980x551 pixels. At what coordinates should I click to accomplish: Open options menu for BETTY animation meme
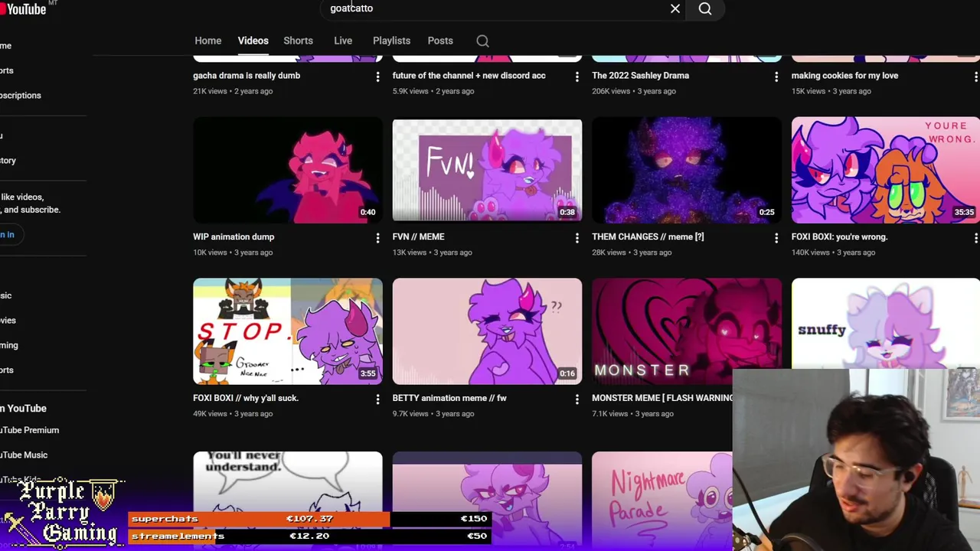[577, 399]
